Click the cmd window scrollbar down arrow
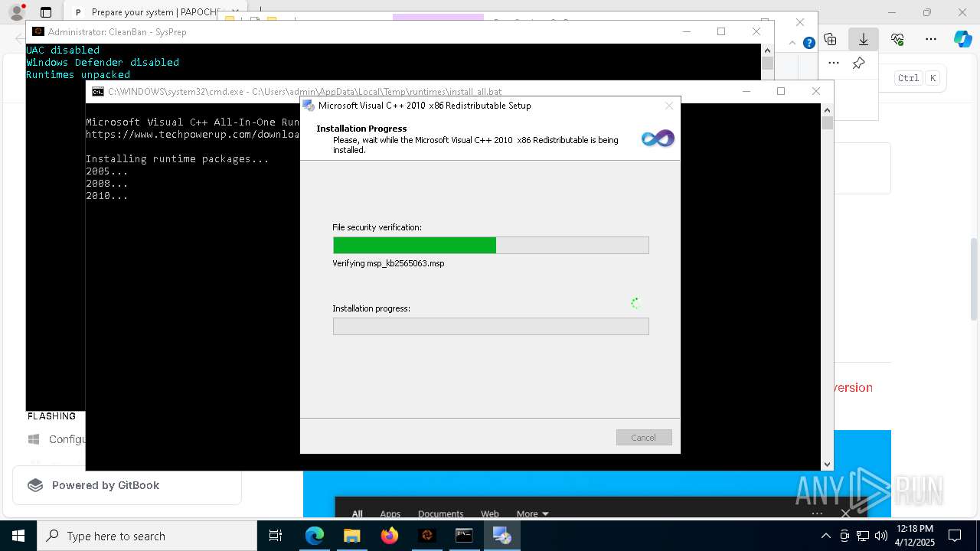980x551 pixels. pyautogui.click(x=827, y=465)
